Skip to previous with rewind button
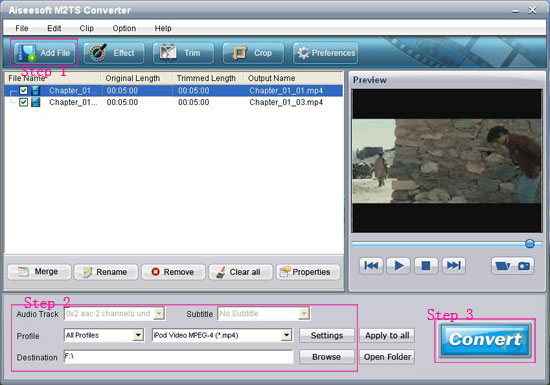This screenshot has height=385, width=550. pos(371,265)
